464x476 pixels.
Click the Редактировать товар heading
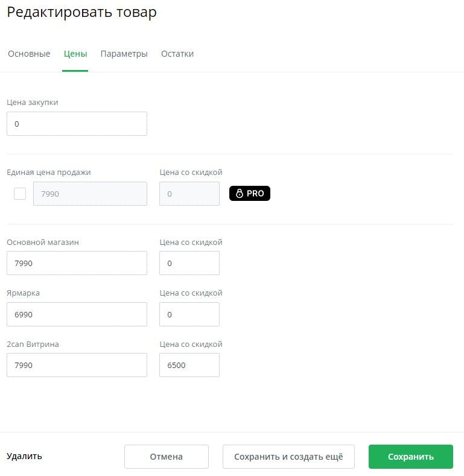tap(81, 12)
